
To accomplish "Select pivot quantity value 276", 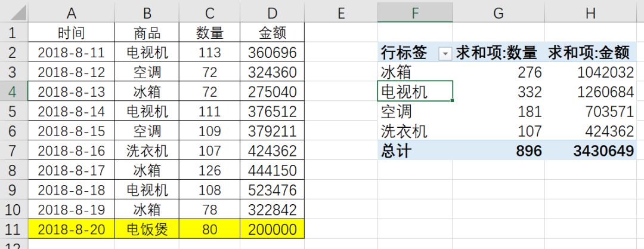I will [499, 72].
